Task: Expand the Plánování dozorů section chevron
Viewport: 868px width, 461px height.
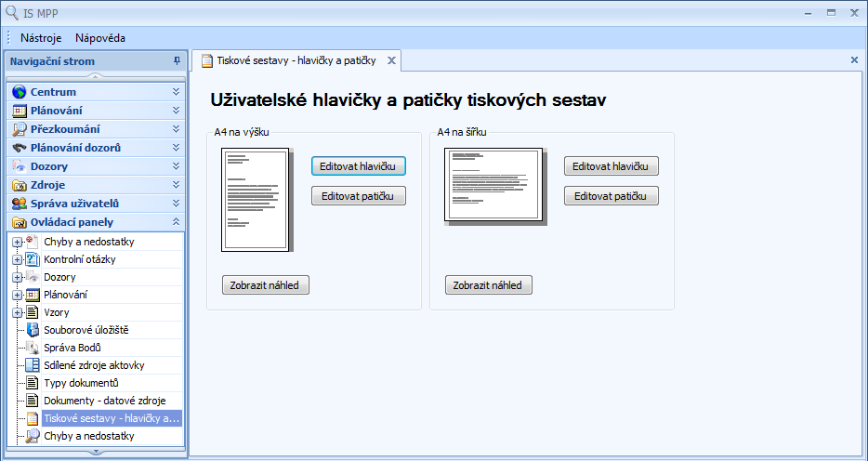Action: [x=176, y=148]
